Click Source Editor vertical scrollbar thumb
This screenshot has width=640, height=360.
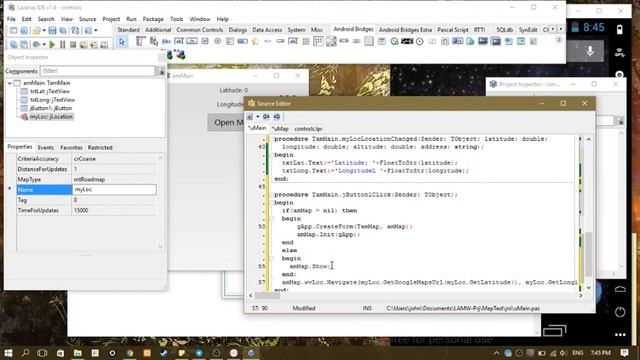[588, 254]
